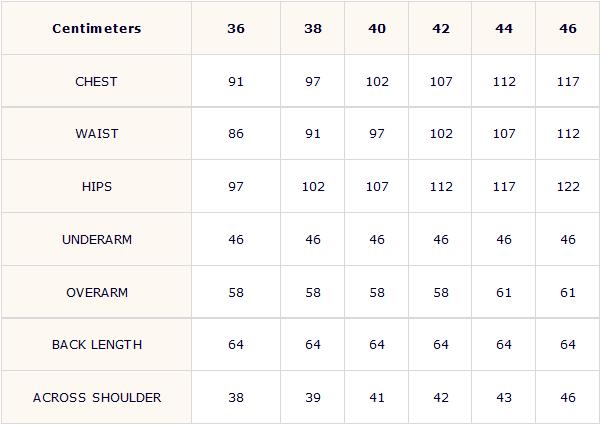
Task: Select the BACK LENGTH row label
Action: pyautogui.click(x=97, y=345)
